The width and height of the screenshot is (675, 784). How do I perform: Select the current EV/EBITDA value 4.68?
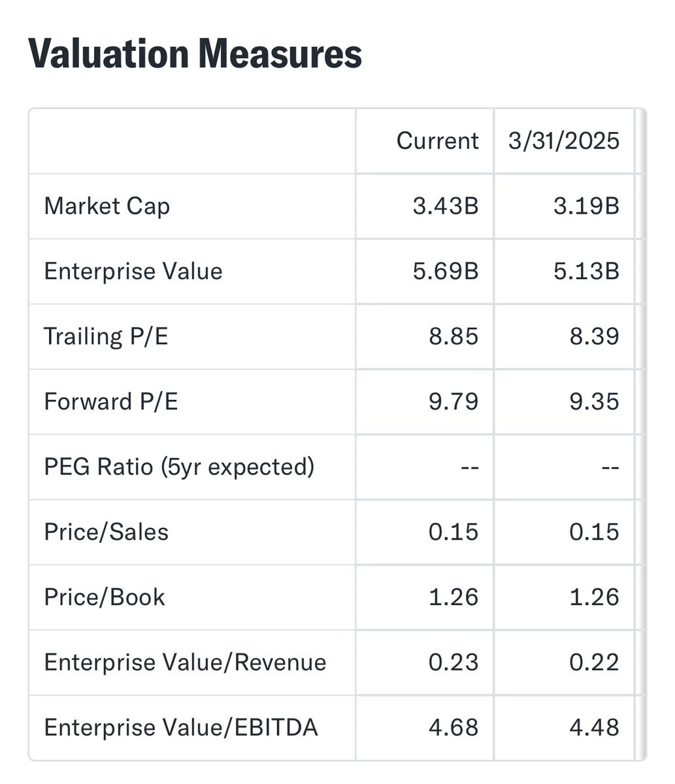(453, 728)
